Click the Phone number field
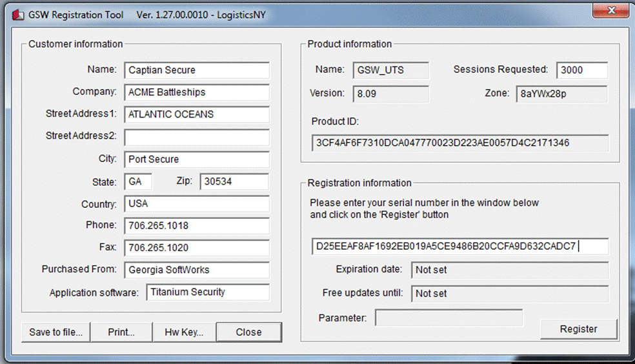Image resolution: width=635 pixels, height=364 pixels. 197,226
